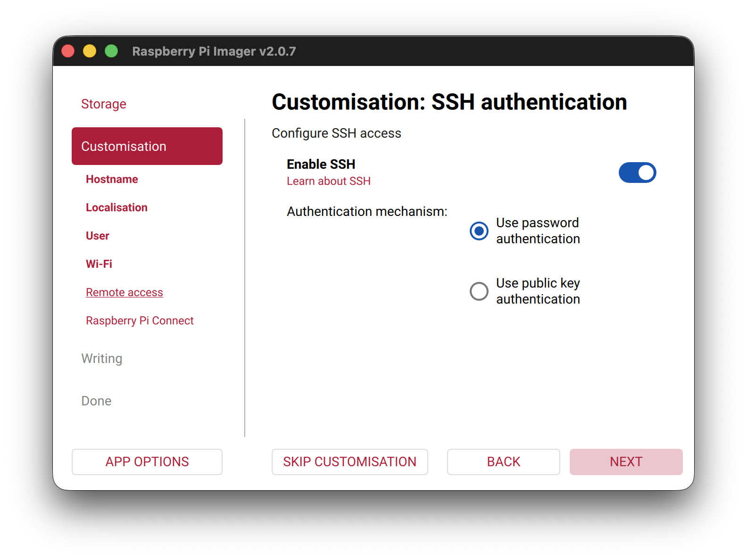
Task: Open the Wi-Fi settings page
Action: tap(99, 264)
